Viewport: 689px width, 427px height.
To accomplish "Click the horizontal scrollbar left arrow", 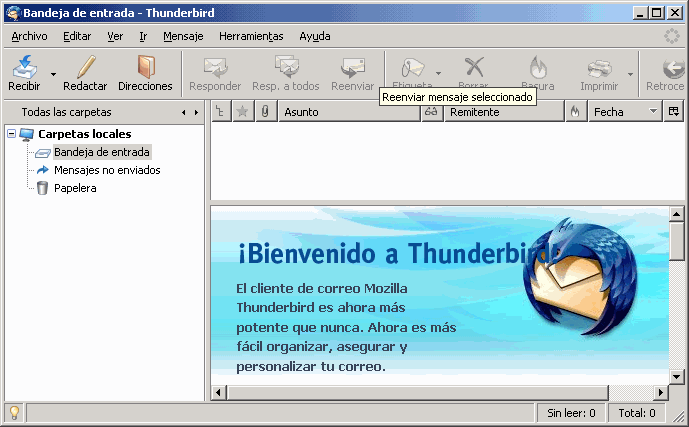I will [218, 392].
